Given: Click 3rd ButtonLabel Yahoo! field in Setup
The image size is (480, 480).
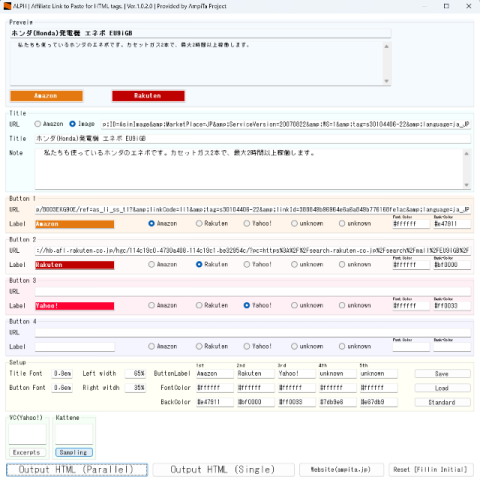Looking at the screenshot, I should click(297, 374).
